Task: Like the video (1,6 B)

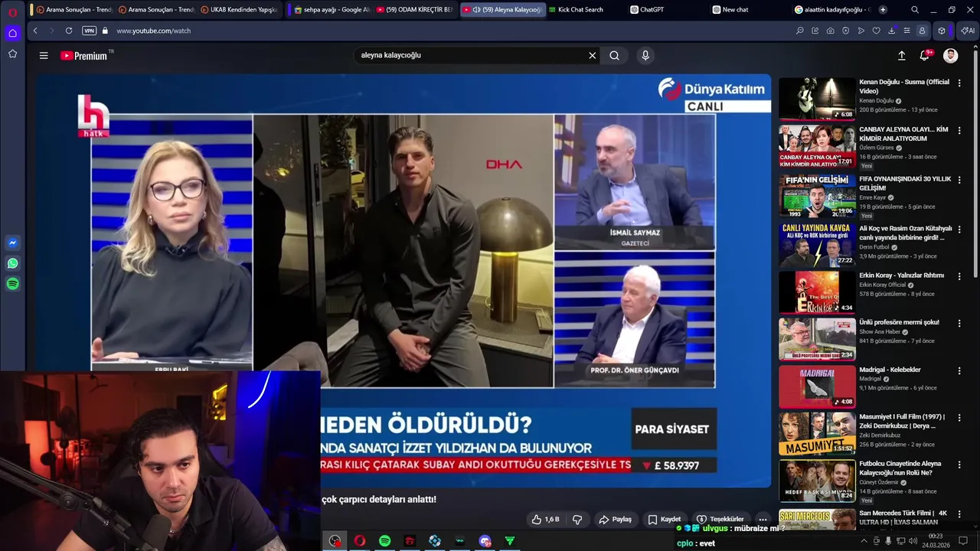Action: [x=545, y=519]
